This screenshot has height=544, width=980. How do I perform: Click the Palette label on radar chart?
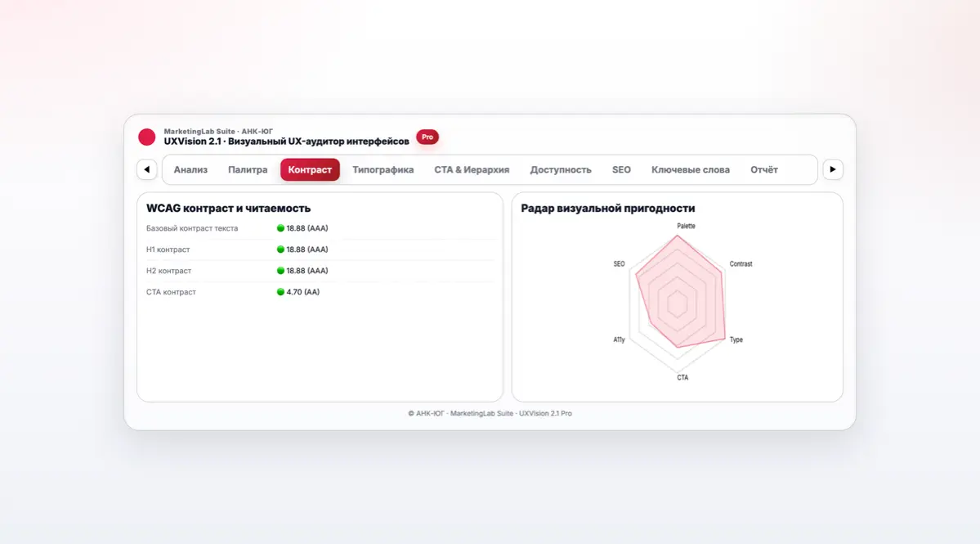point(686,226)
